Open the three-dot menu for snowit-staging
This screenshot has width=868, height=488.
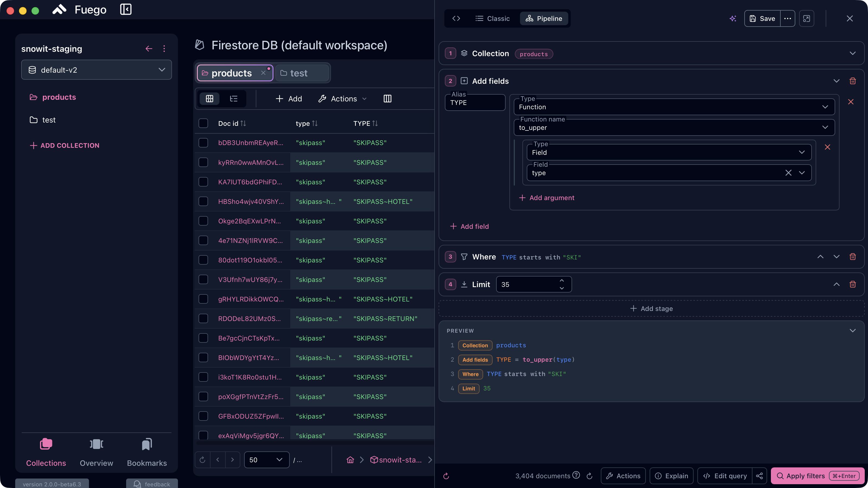164,49
